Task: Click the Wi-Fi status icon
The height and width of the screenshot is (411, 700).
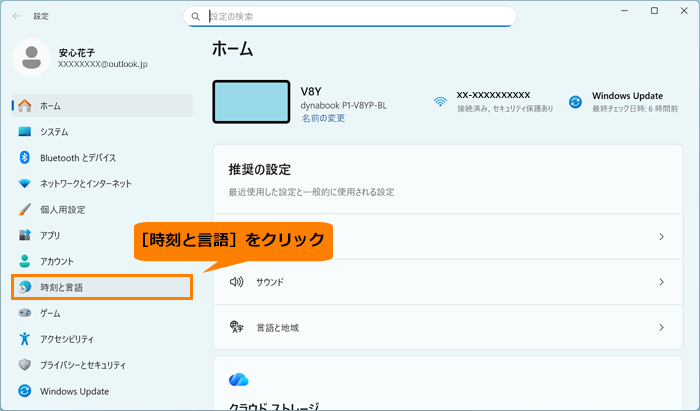Action: [440, 102]
